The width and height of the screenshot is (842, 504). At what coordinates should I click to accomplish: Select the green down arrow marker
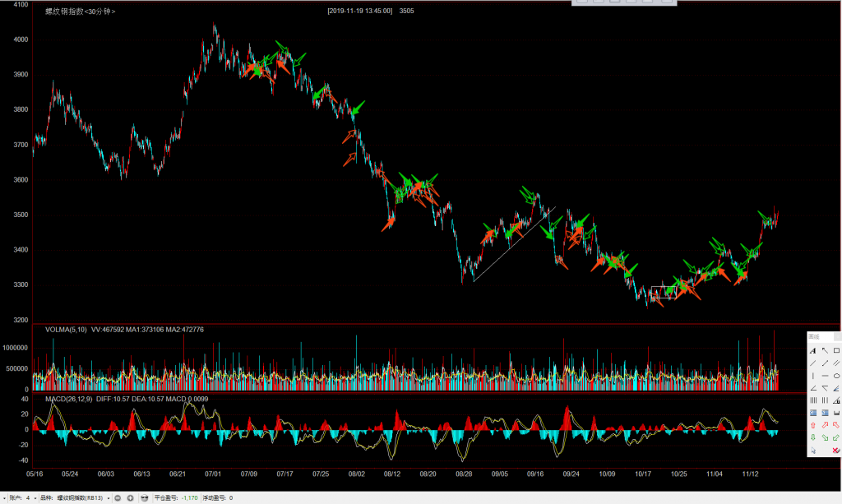point(813,437)
